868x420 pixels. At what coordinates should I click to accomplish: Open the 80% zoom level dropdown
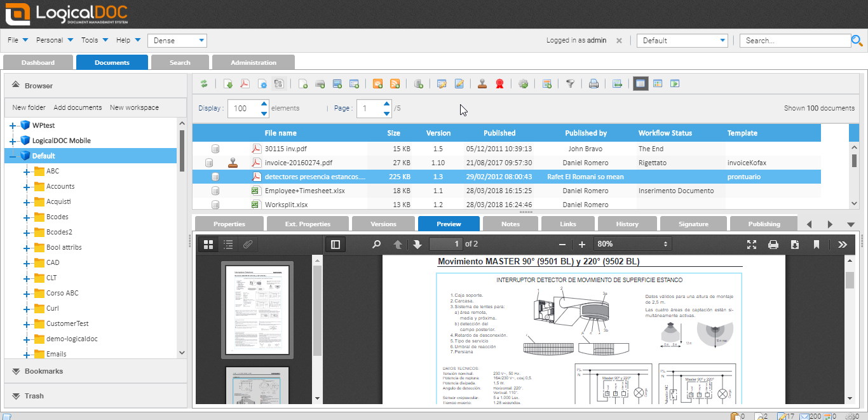coord(632,244)
